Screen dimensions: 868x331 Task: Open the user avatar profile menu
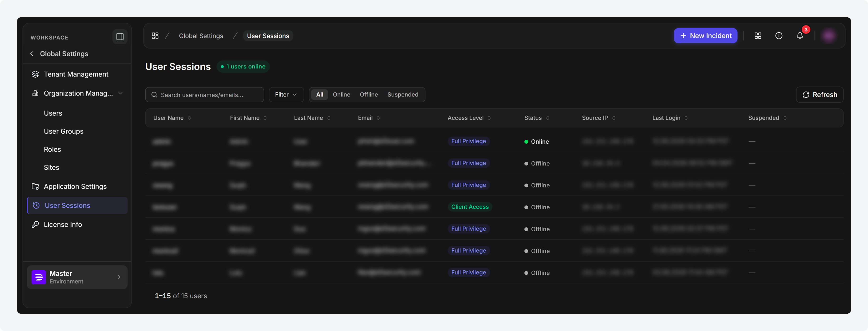[x=829, y=36]
